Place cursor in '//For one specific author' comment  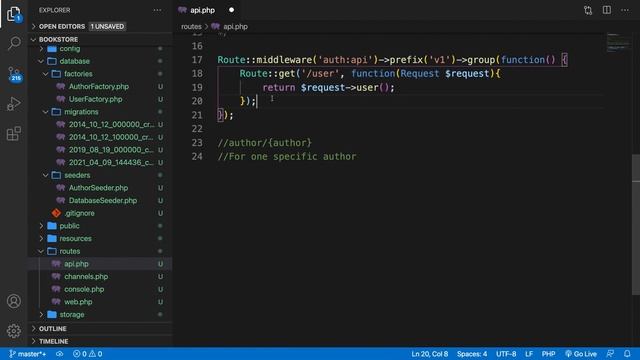287,157
